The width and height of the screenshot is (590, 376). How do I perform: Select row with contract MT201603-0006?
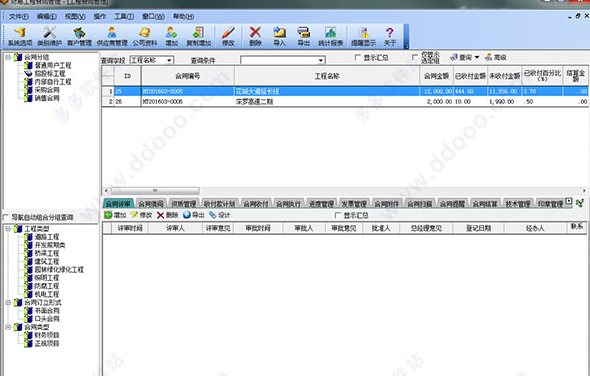344,102
